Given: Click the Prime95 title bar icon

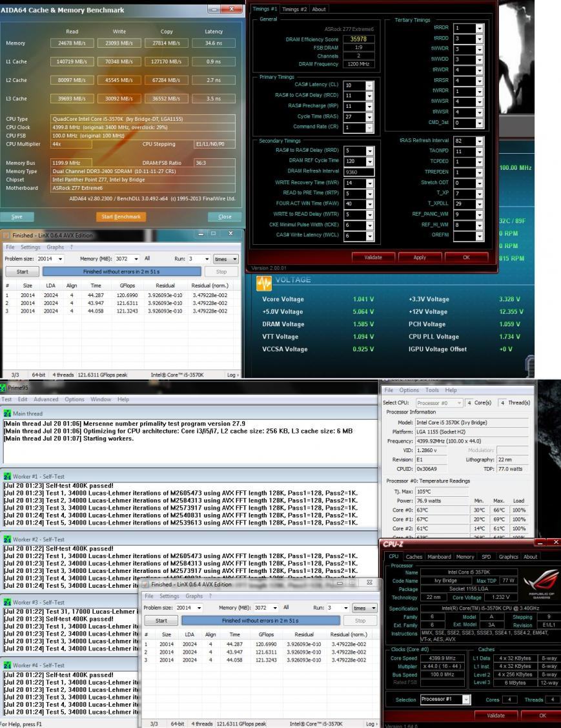Looking at the screenshot, I should pyautogui.click(x=3, y=387).
